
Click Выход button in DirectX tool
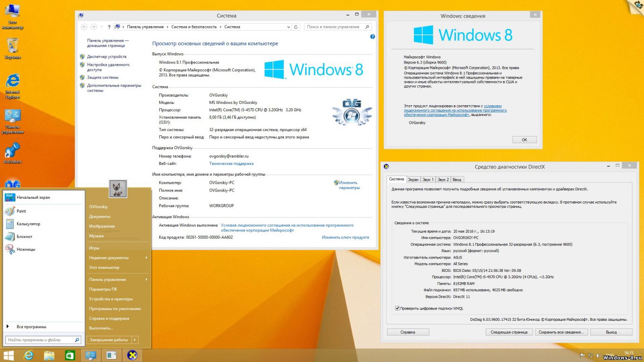611,332
